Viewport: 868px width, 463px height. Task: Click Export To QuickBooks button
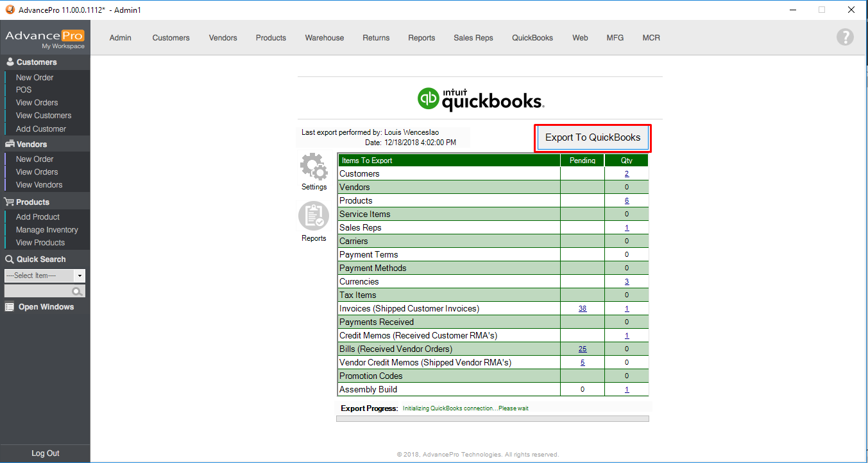click(592, 137)
